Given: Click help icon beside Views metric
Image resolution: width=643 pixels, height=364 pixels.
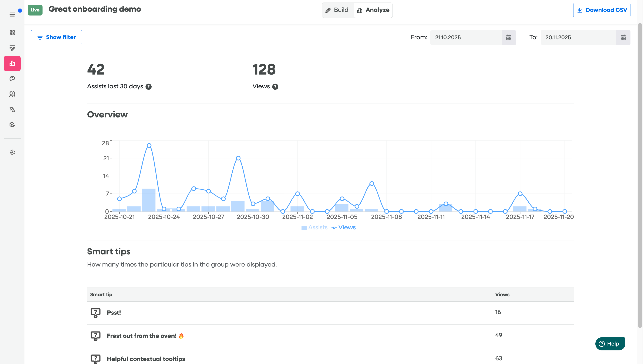Looking at the screenshot, I should (x=275, y=86).
